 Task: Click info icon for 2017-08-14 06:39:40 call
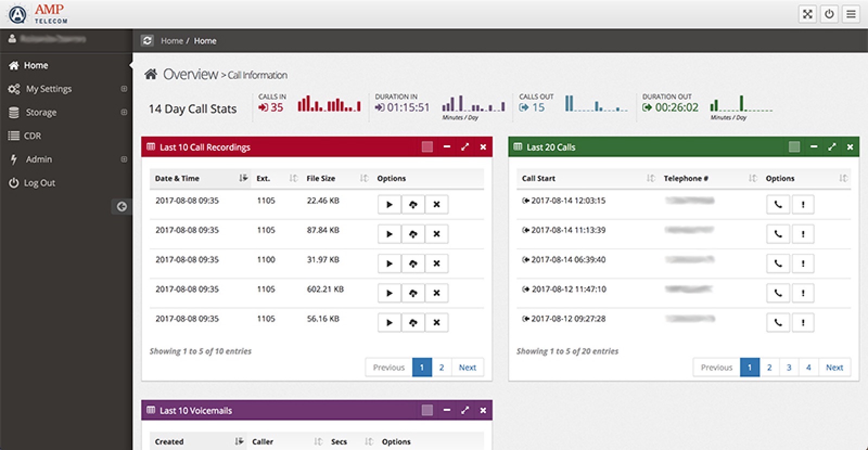803,263
